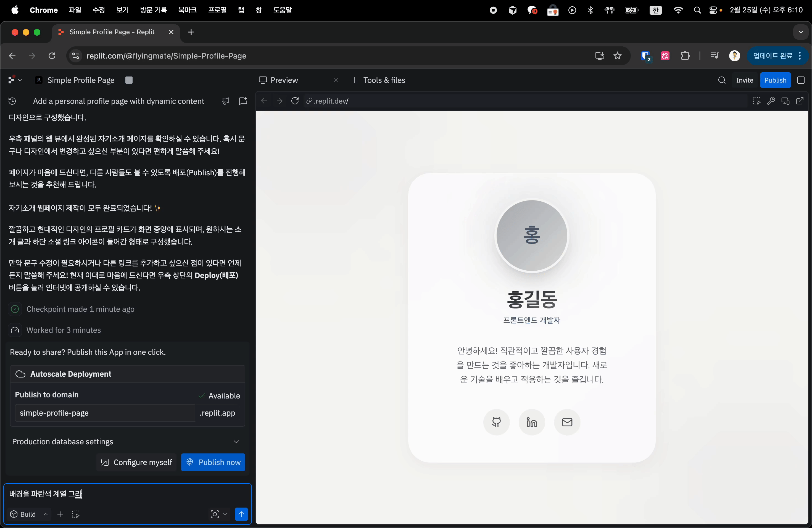Viewport: 812px width, 528px height.
Task: Send the prompt with the blue arrow button
Action: [x=241, y=514]
